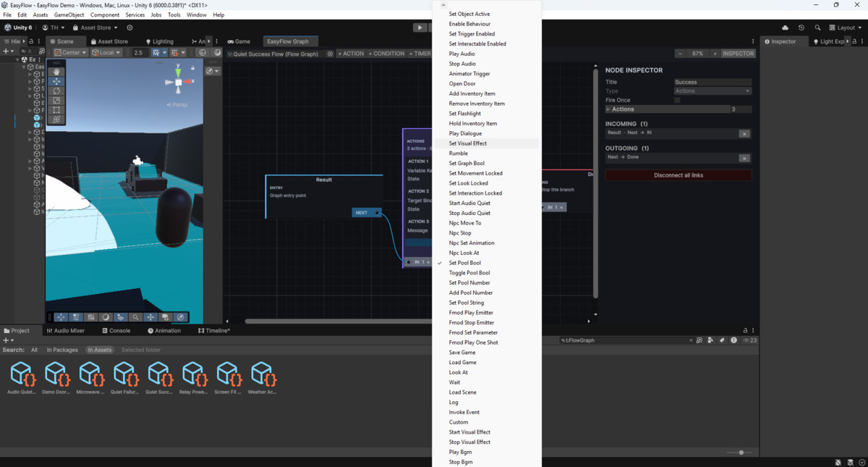This screenshot has width=868, height=467.
Task: Toggle the Fire Once checkbox
Action: tap(677, 100)
